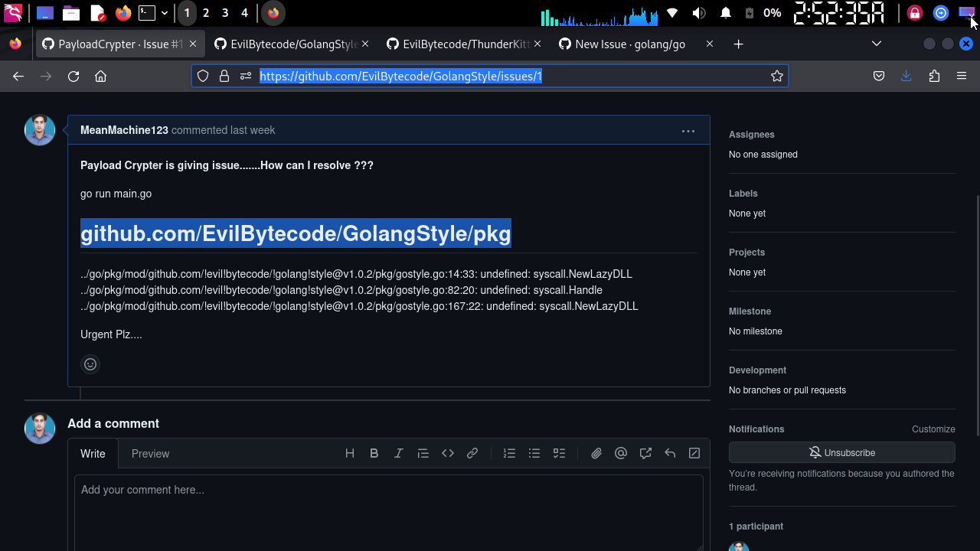980x551 pixels.
Task: Insert a saved reply
Action: coord(670,453)
